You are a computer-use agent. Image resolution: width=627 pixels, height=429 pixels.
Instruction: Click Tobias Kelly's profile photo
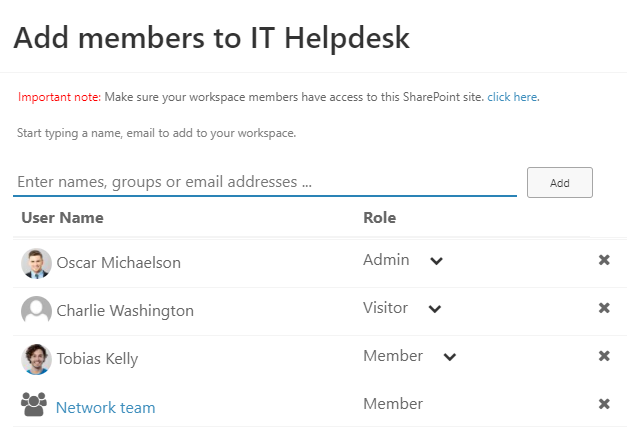pyautogui.click(x=36, y=359)
